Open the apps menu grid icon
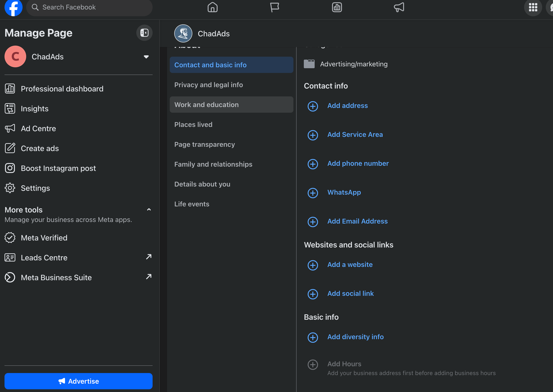The image size is (553, 392). tap(533, 7)
